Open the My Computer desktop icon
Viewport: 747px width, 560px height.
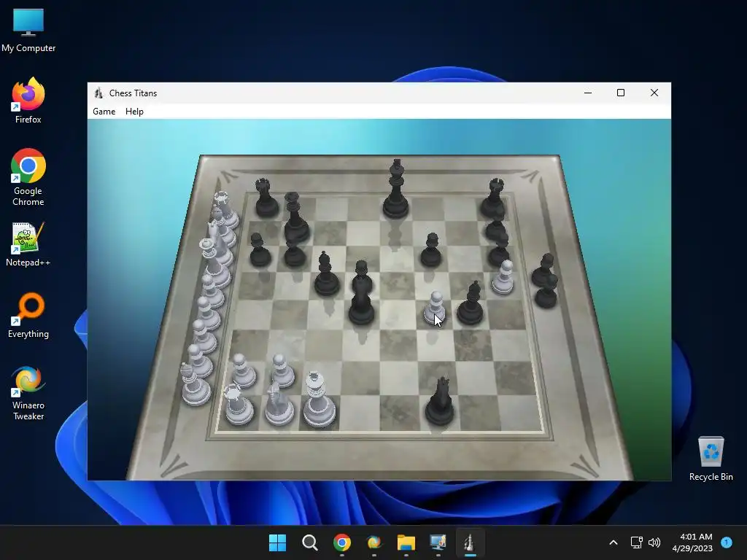[28, 30]
